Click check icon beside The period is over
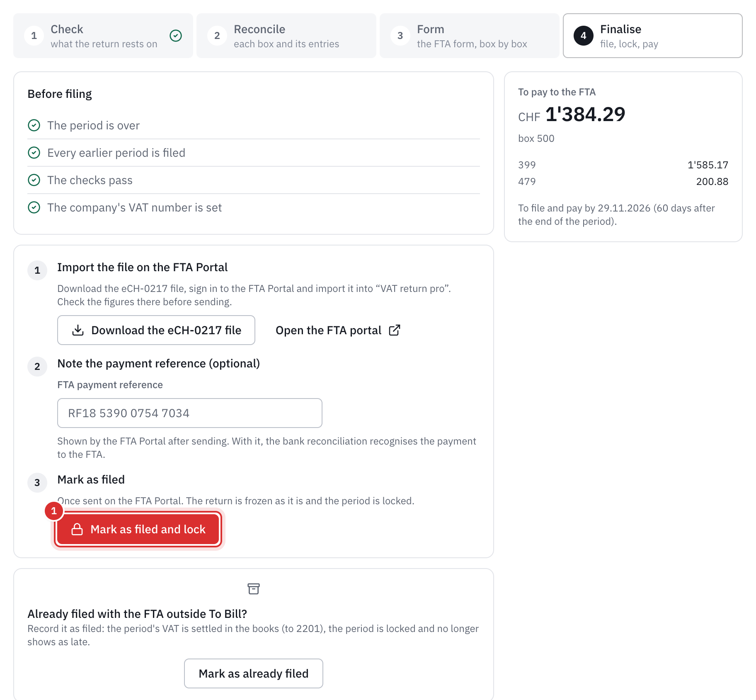Image resolution: width=756 pixels, height=700 pixels. 34,125
